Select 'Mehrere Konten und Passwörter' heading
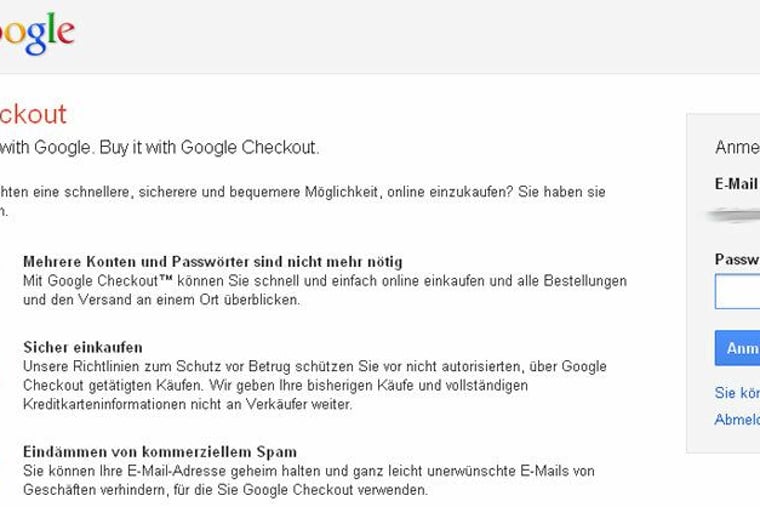This screenshot has width=760, height=507. (212, 262)
